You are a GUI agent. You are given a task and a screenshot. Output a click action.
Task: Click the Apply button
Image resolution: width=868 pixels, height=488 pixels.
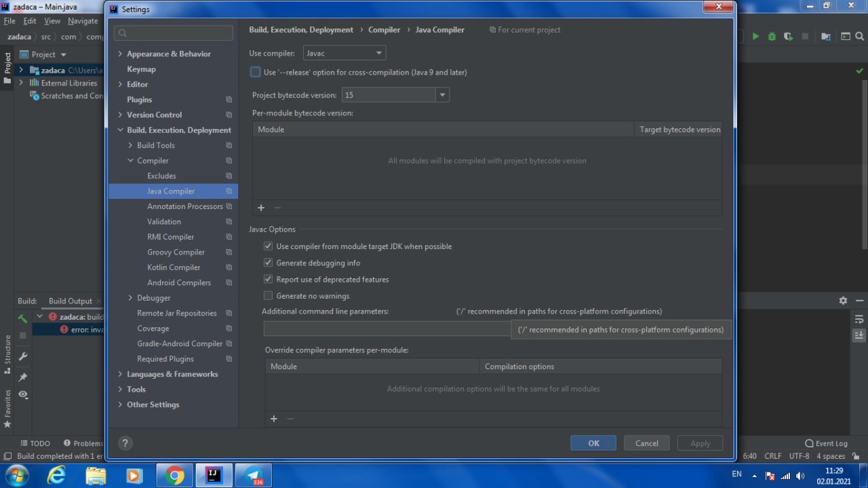pos(701,443)
